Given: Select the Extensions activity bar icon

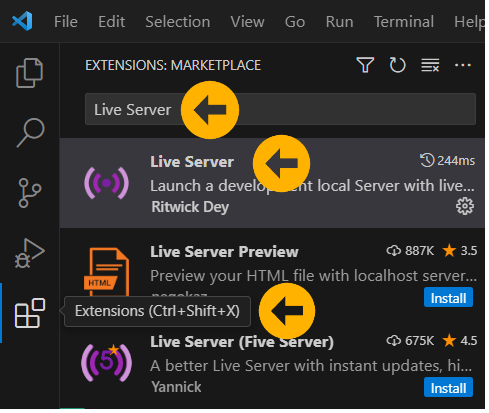Looking at the screenshot, I should pos(30,313).
